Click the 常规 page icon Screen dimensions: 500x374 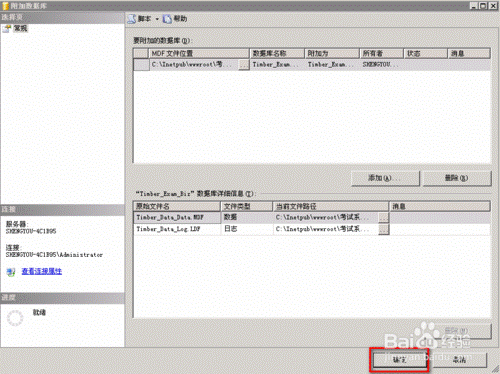click(6, 29)
